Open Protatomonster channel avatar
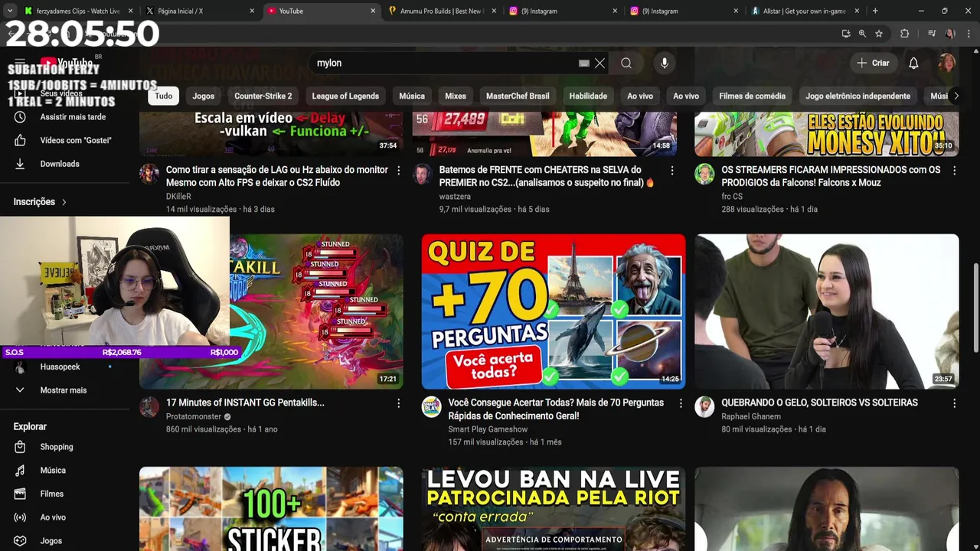This screenshot has height=551, width=980. 149,406
